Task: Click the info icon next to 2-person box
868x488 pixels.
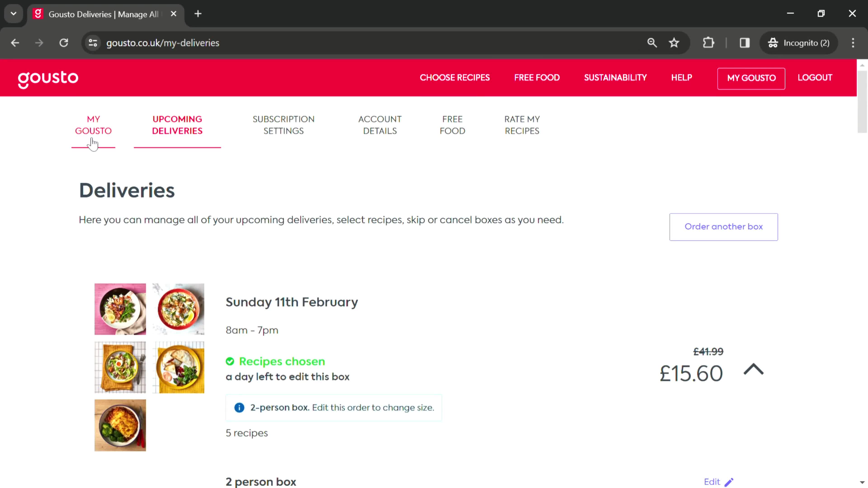Action: [x=239, y=408]
